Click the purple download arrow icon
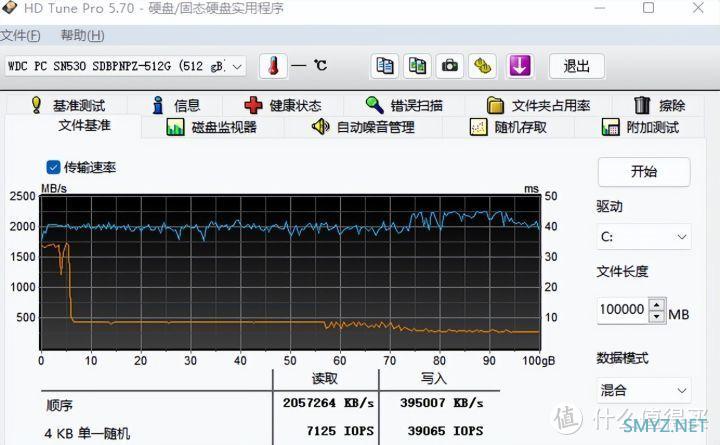Image resolution: width=720 pixels, height=445 pixels. pyautogui.click(x=520, y=66)
